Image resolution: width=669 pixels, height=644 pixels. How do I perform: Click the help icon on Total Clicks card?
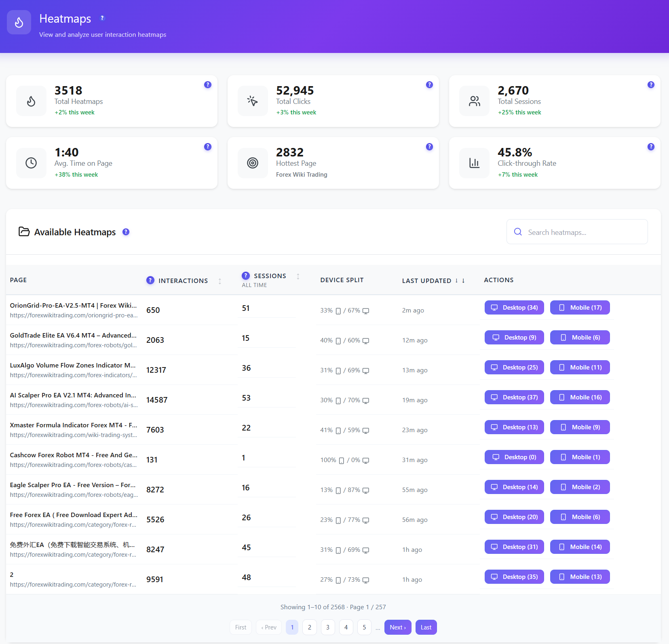click(429, 84)
